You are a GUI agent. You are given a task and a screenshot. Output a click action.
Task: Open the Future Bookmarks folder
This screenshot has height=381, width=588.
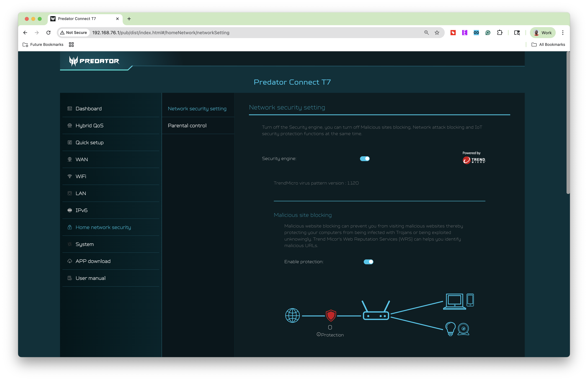pyautogui.click(x=43, y=45)
